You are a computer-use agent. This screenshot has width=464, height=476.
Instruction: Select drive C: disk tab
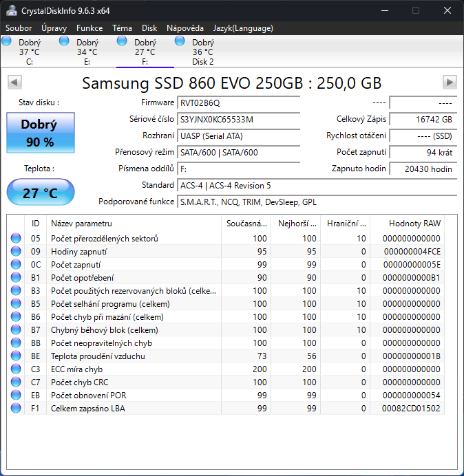coord(30,52)
